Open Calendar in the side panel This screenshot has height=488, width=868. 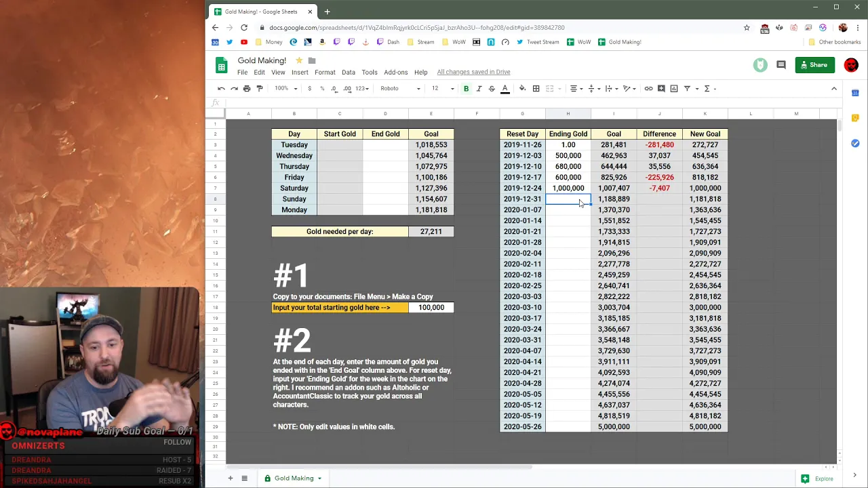coord(855,93)
